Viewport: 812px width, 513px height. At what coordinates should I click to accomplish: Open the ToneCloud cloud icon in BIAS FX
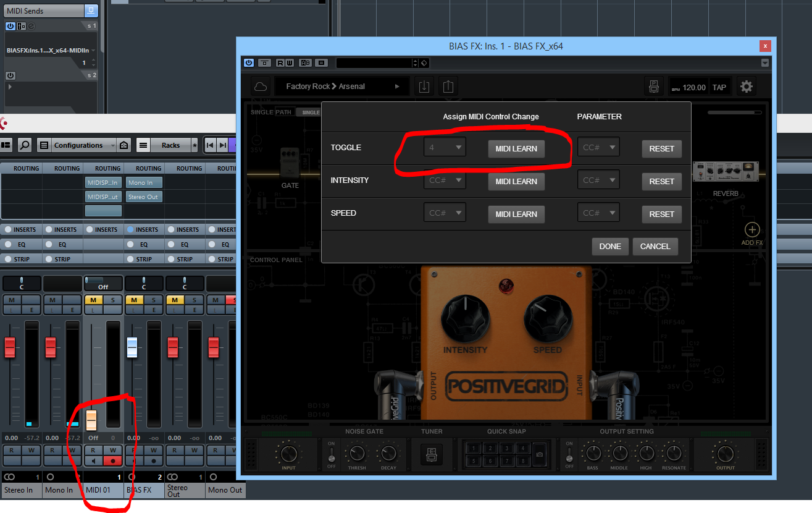click(261, 87)
